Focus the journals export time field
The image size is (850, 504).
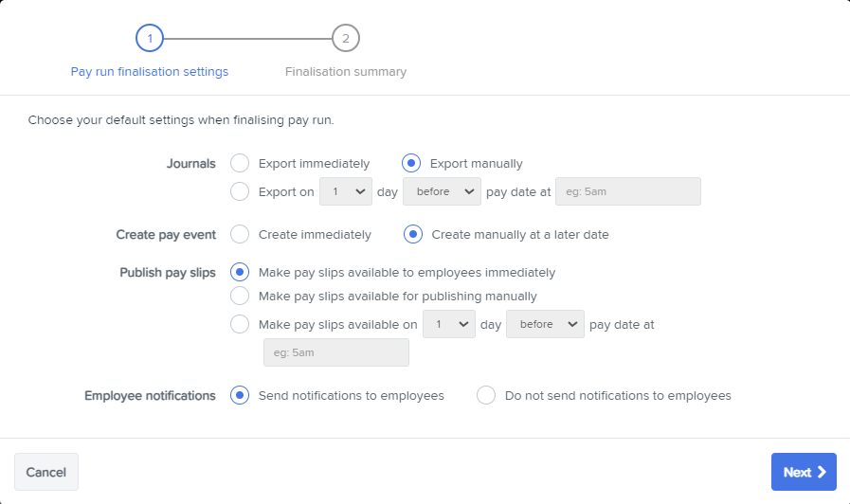628,191
